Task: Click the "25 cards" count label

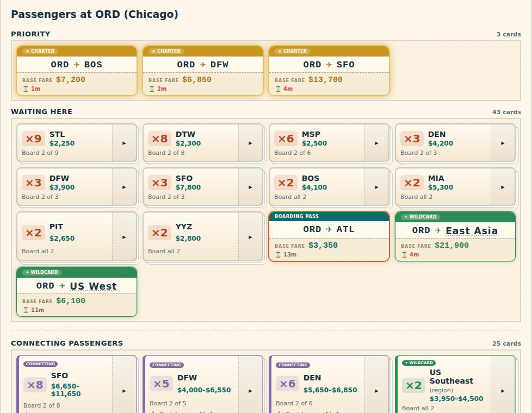Action: 506,343
